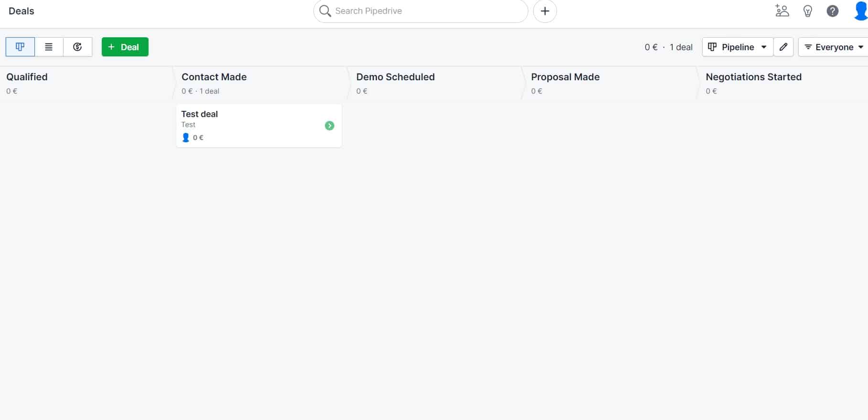The height and width of the screenshot is (420, 868).
Task: Switch to forecast view
Action: point(77,47)
